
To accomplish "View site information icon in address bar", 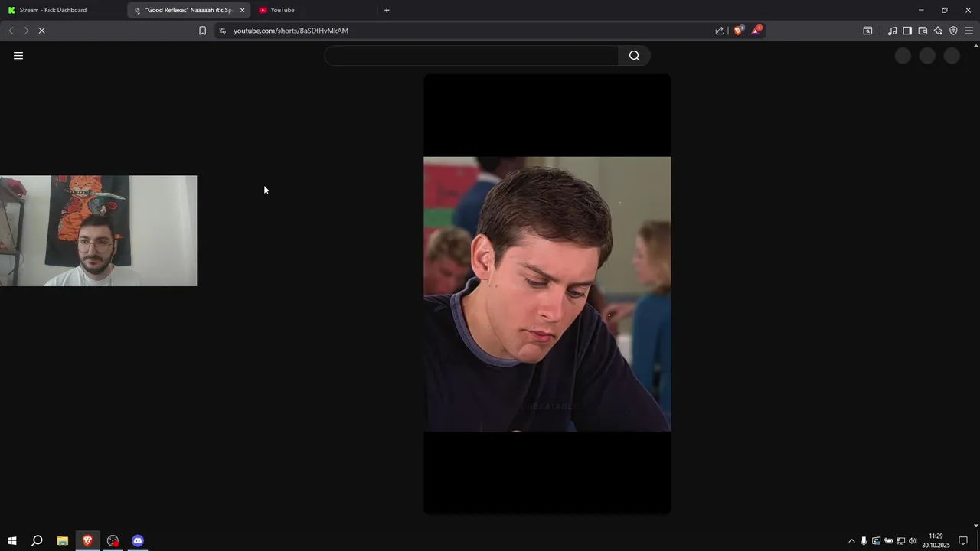I will 222,31.
